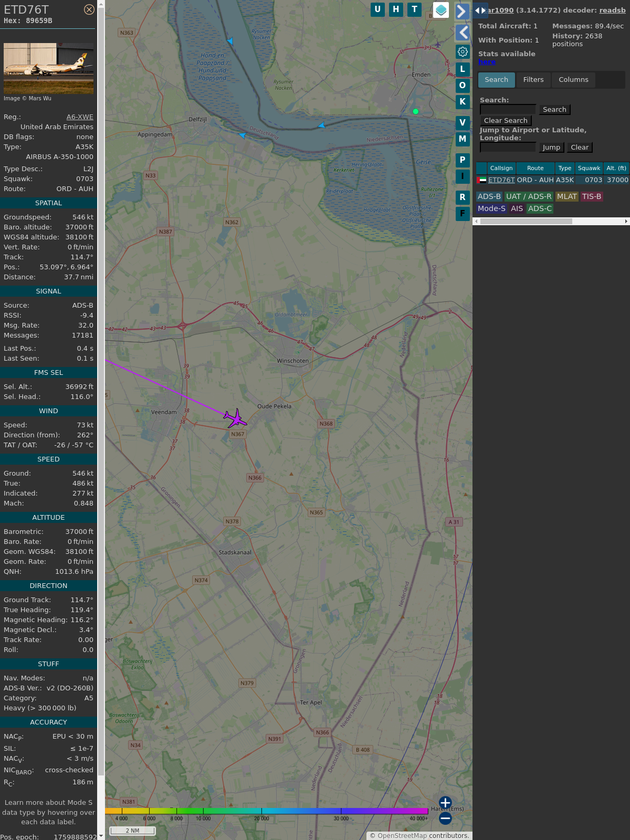630x840 pixels.
Task: Expand sidebar with the right chevron arrow
Action: pos(462,11)
